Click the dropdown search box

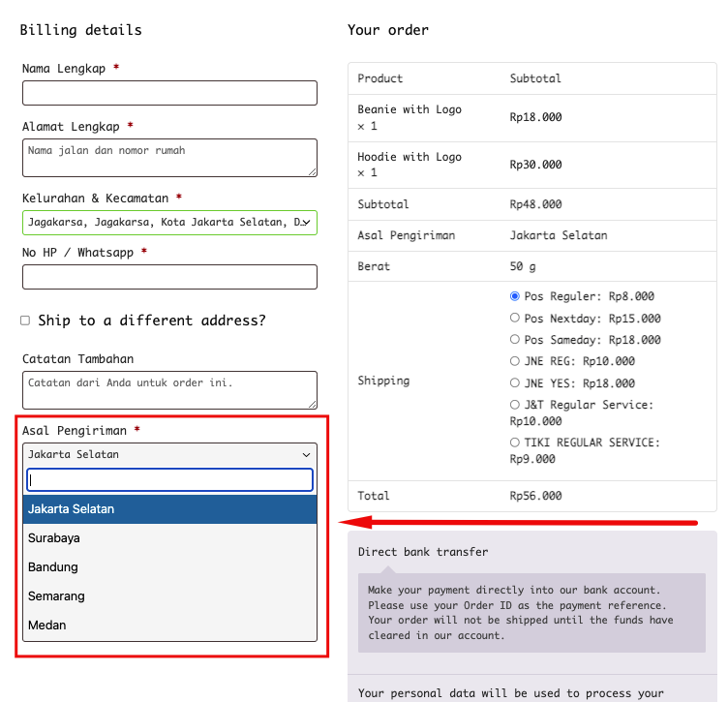click(x=169, y=480)
